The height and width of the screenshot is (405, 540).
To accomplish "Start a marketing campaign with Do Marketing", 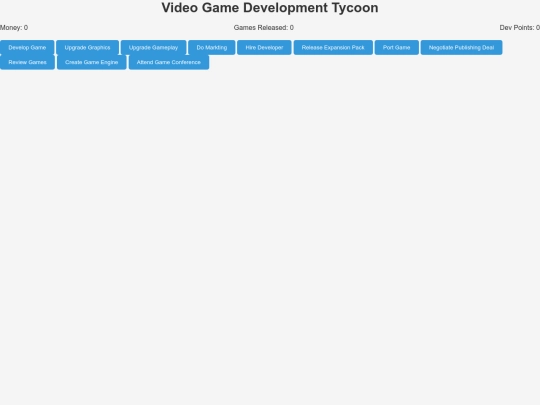I will [212, 48].
